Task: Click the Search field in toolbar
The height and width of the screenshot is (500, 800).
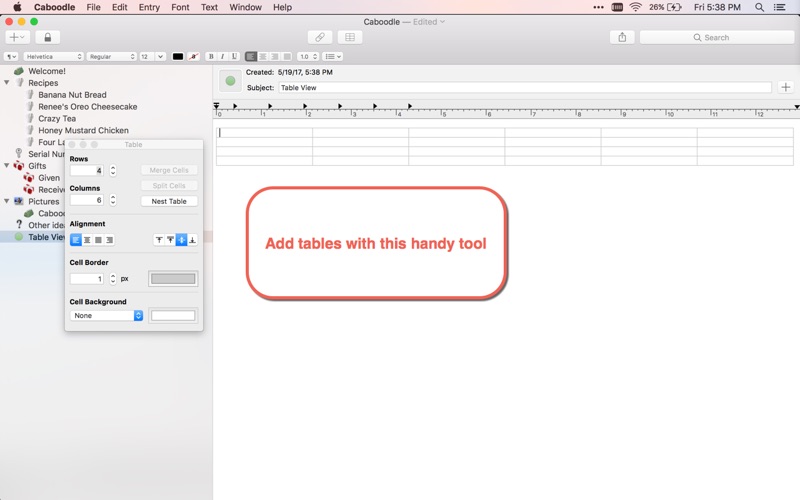Action: [716, 37]
